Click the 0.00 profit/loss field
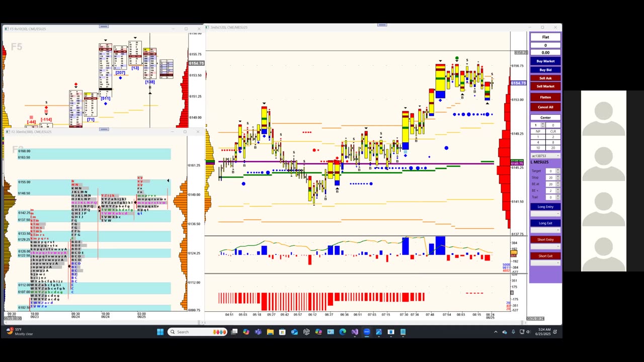The width and height of the screenshot is (644, 362). click(545, 52)
